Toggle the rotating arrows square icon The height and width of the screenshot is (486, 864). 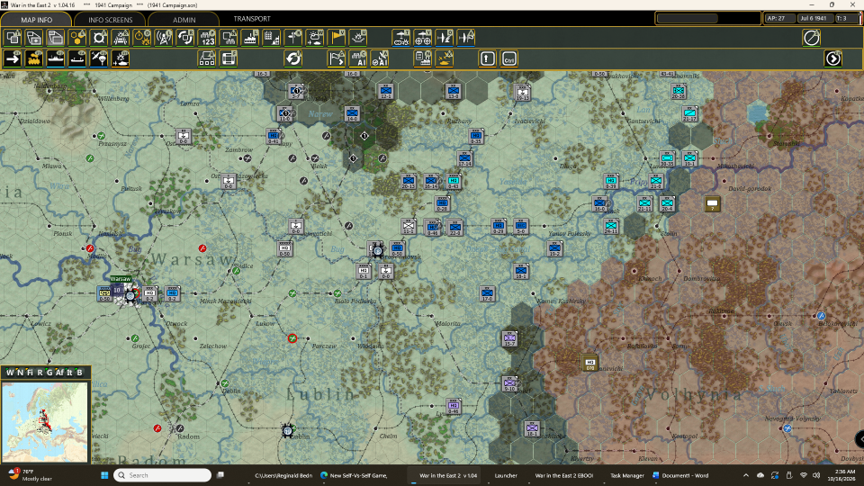tap(185, 38)
